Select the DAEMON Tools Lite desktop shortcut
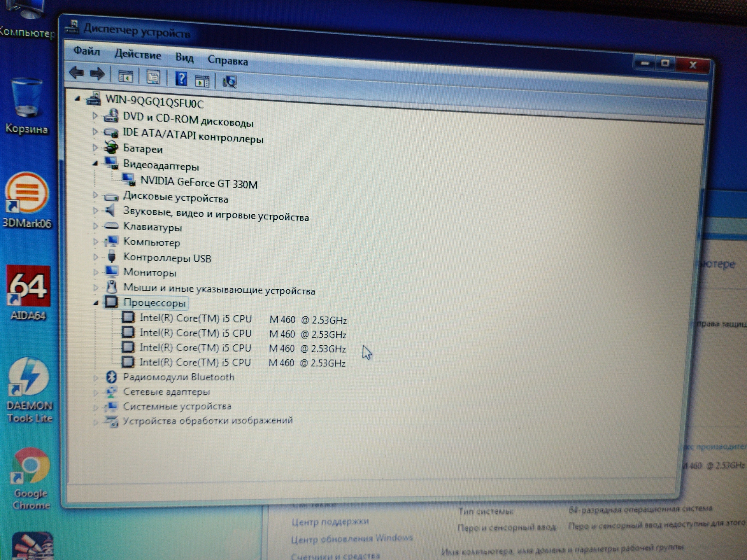Image resolution: width=747 pixels, height=560 pixels. (x=30, y=390)
